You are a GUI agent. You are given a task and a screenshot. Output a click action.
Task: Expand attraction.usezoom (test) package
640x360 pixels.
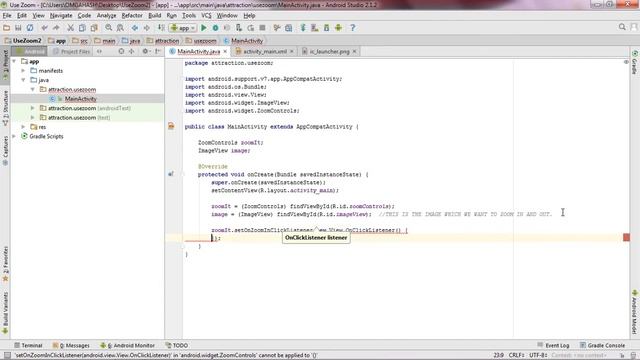click(x=33, y=118)
